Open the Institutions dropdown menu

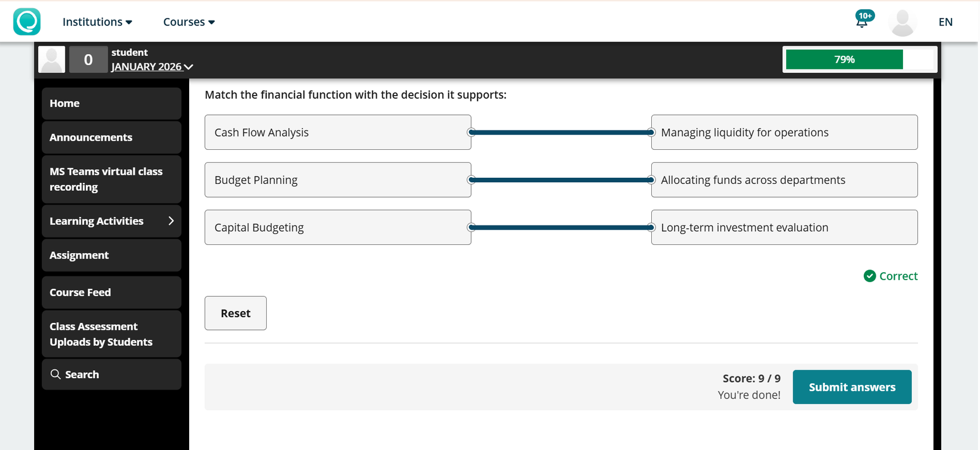pyautogui.click(x=97, y=22)
